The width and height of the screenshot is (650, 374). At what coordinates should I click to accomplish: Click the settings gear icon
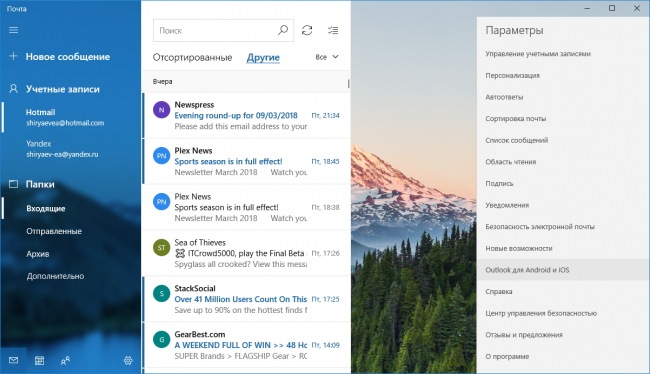[x=128, y=360]
